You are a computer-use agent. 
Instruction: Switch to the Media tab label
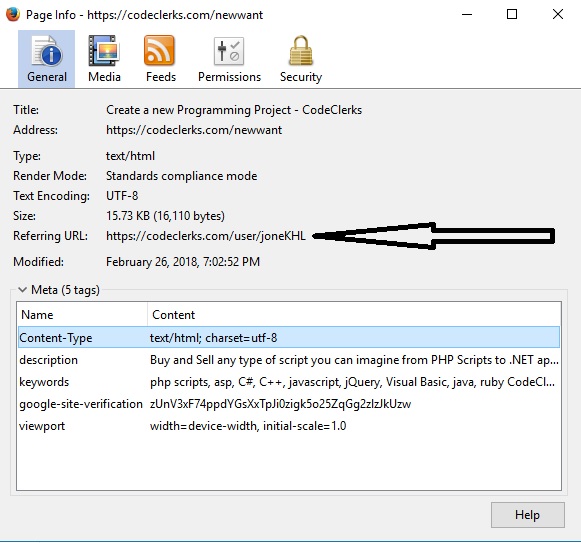[104, 77]
